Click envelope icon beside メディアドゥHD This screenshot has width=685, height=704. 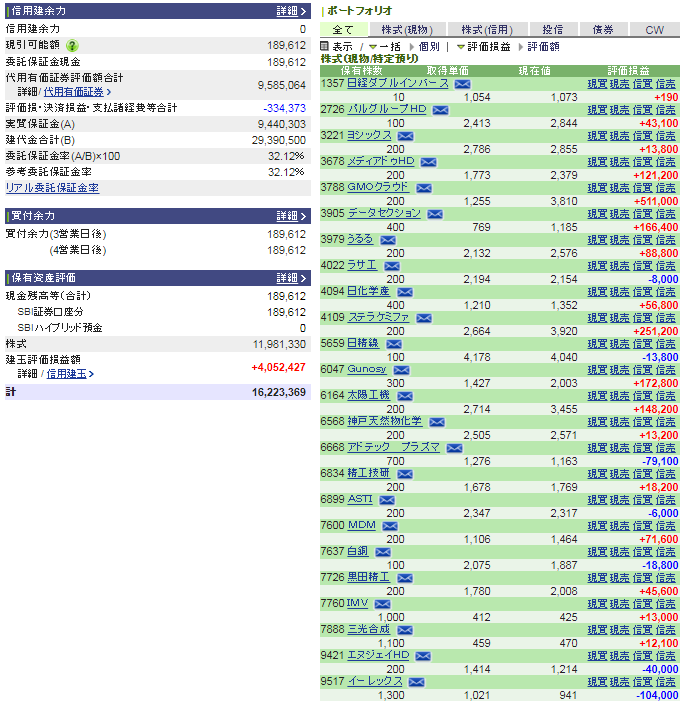428,163
